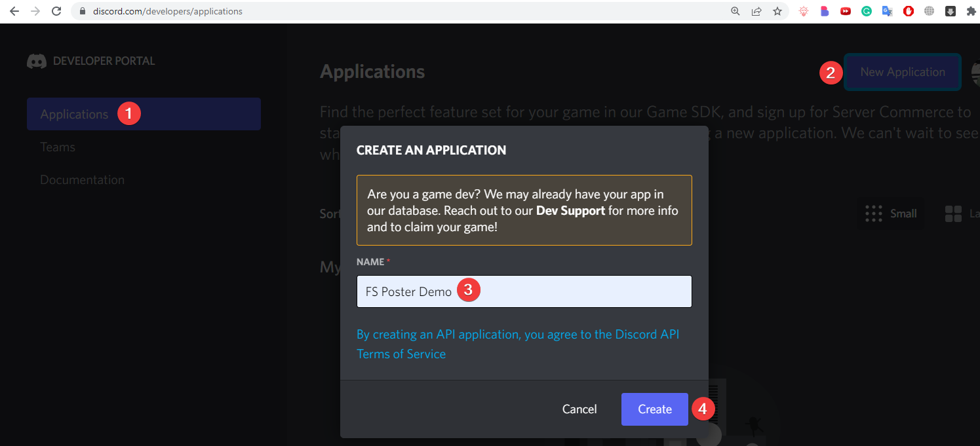The width and height of the screenshot is (980, 446).
Task: Click the CREATE AN APPLICATION dialog title
Action: pyautogui.click(x=431, y=150)
